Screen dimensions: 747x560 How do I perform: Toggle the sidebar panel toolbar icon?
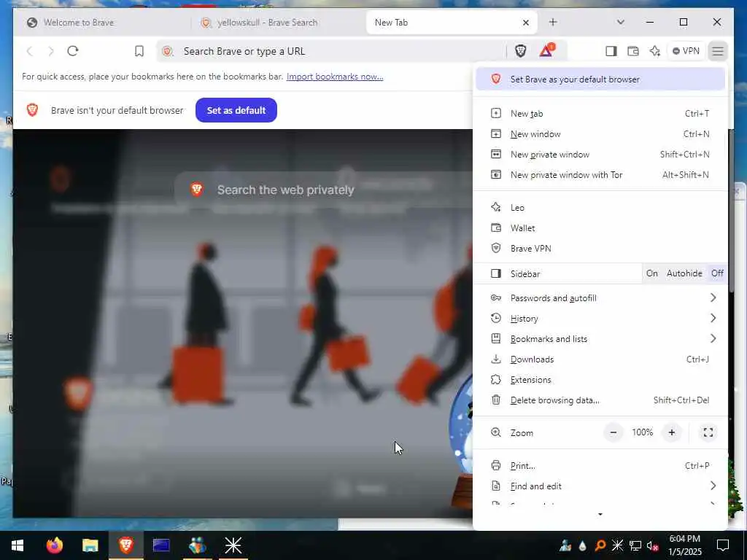tap(611, 51)
